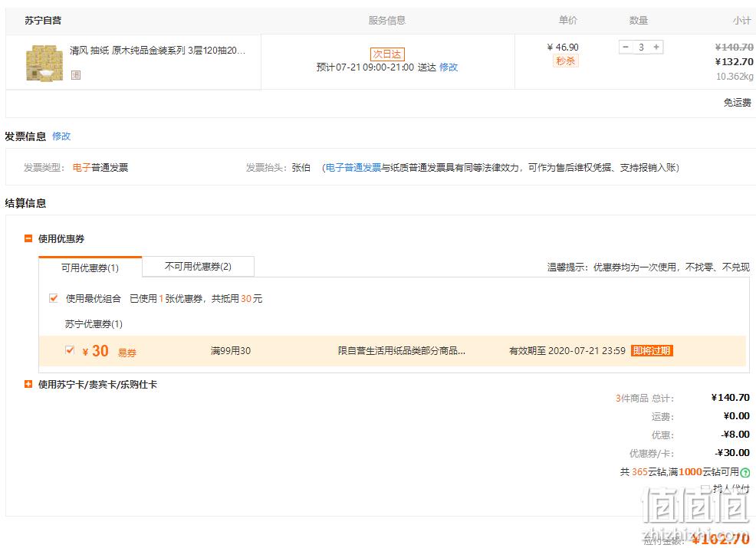
Task: Click the 即将过期 badge on the coupon
Action: click(x=652, y=350)
